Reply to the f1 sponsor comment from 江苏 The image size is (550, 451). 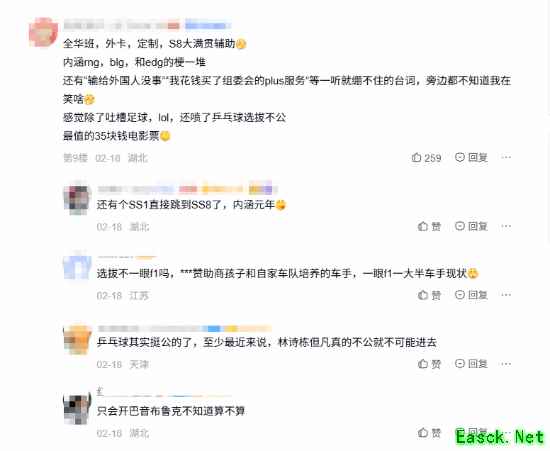click(471, 295)
